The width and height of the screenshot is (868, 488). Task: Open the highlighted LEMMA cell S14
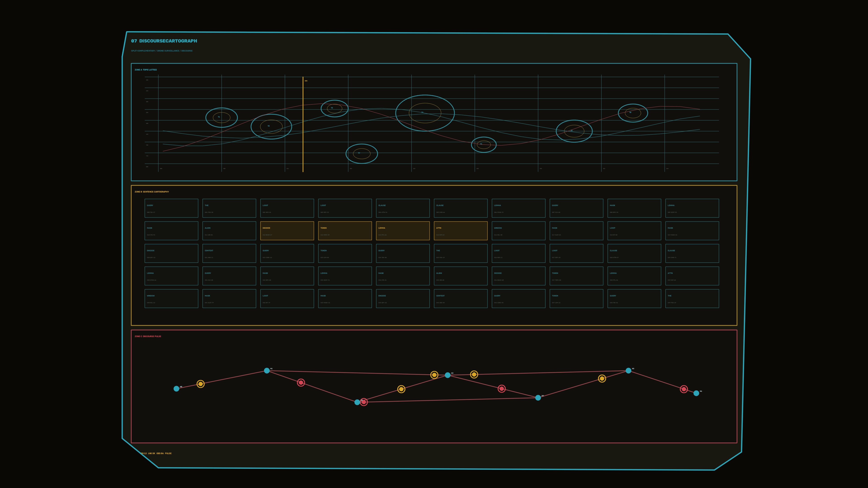click(403, 231)
